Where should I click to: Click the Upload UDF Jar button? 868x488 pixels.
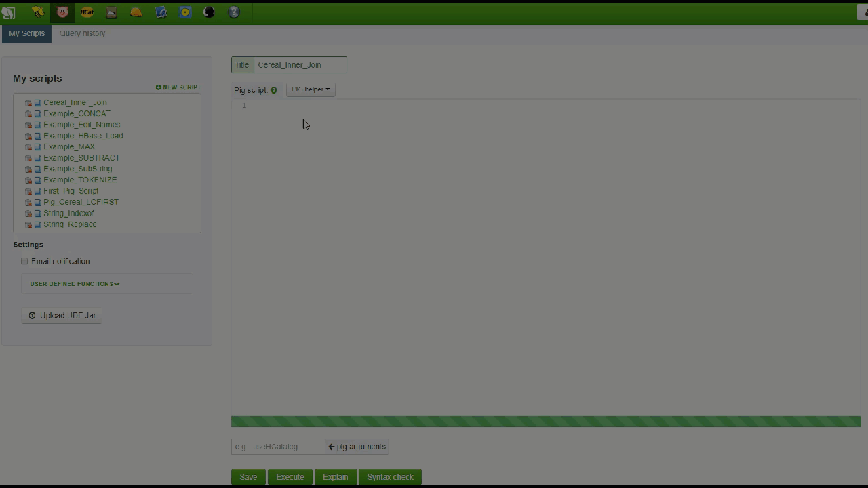pyautogui.click(x=62, y=315)
